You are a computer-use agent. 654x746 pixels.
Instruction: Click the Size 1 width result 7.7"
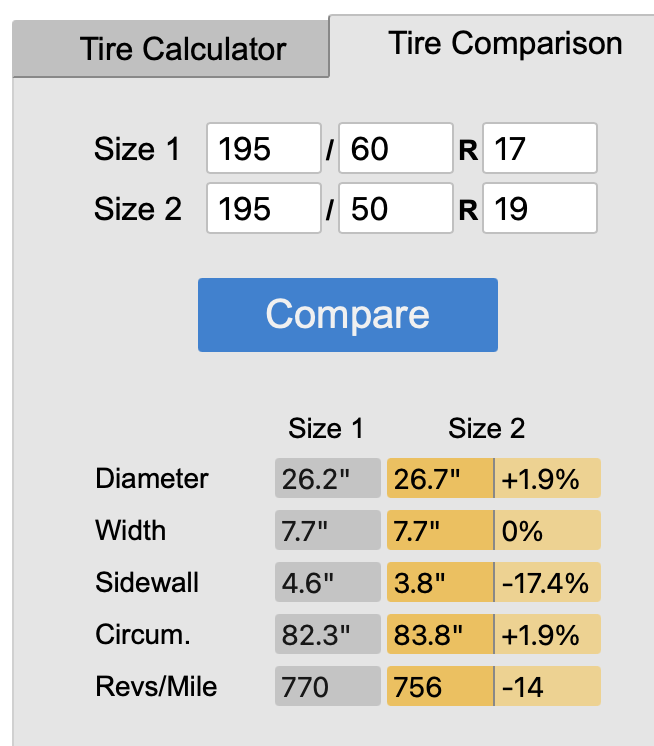click(x=327, y=530)
